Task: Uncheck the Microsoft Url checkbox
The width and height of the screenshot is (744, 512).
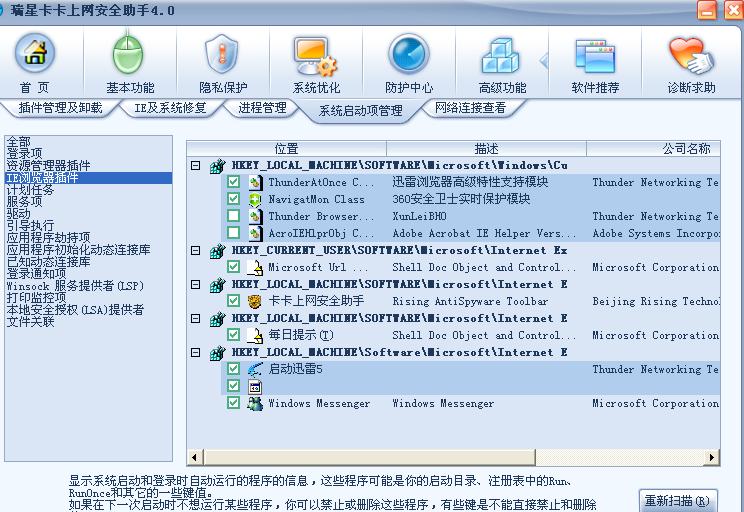Action: tap(233, 267)
